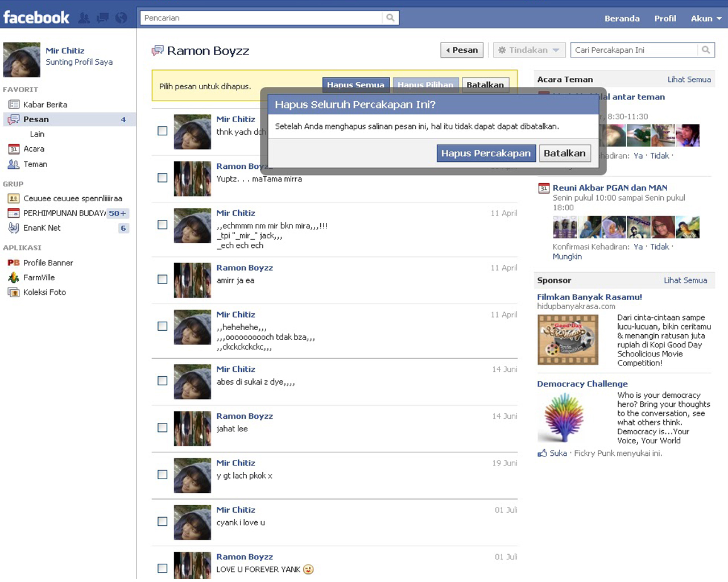728x582 pixels.
Task: Confirm with Hapus Percakapan button
Action: (x=486, y=153)
